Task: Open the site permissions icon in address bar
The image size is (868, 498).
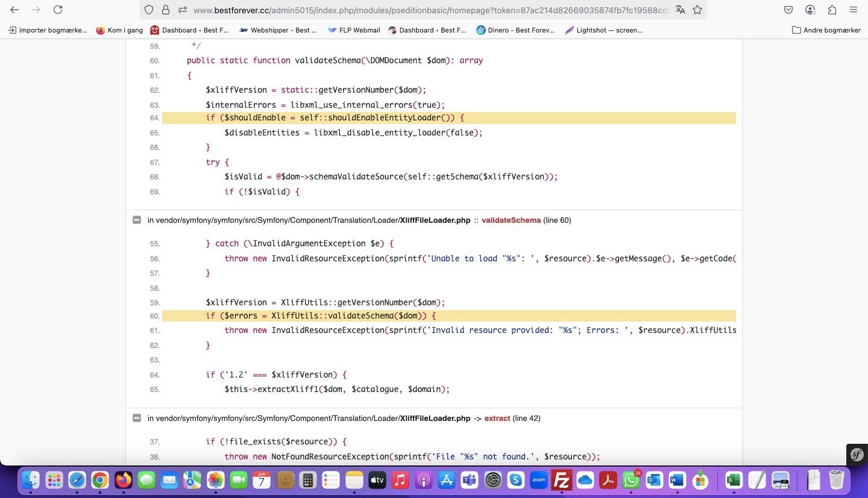Action: 182,10
